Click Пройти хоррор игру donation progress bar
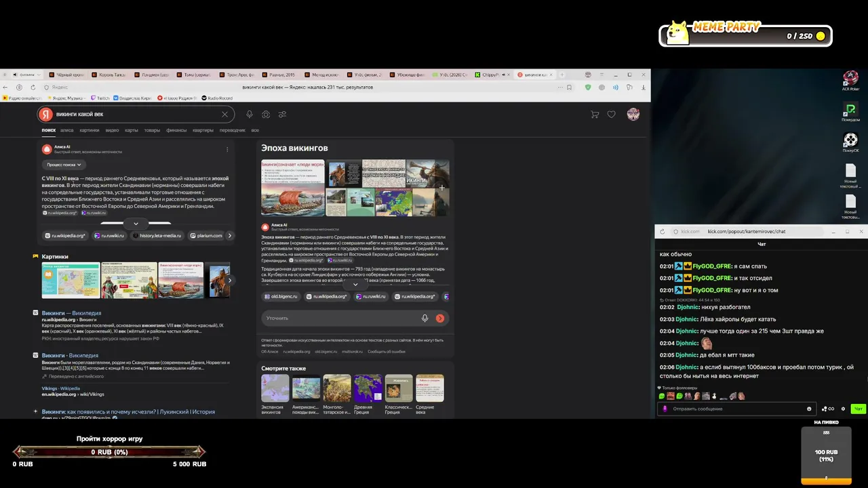868x488 pixels. [109, 452]
